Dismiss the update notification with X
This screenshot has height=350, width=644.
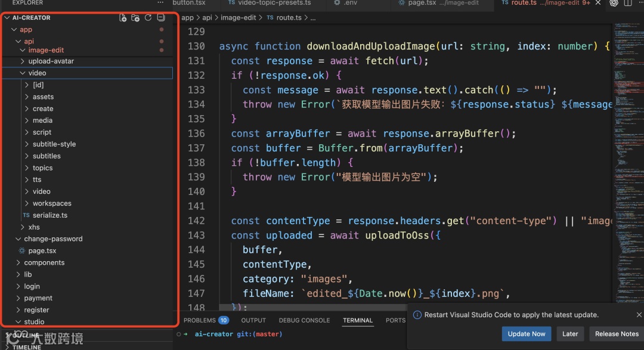639,315
